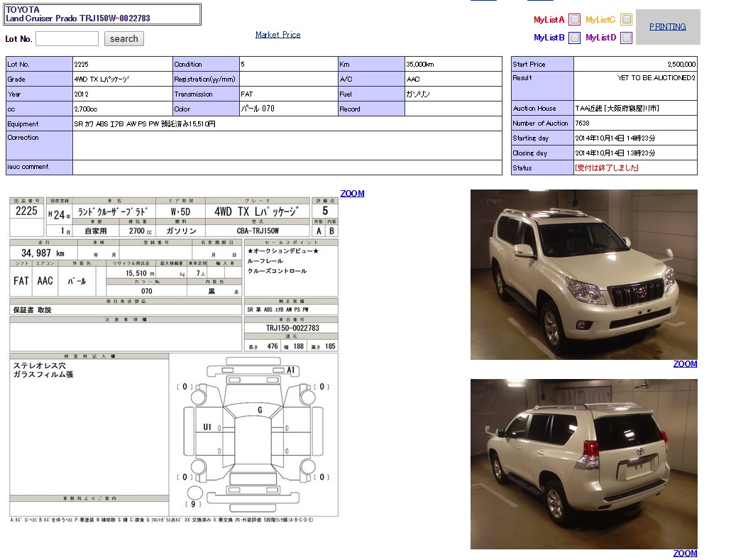Click chassis number TRJ150-0022783 on auction sheet

(292, 328)
